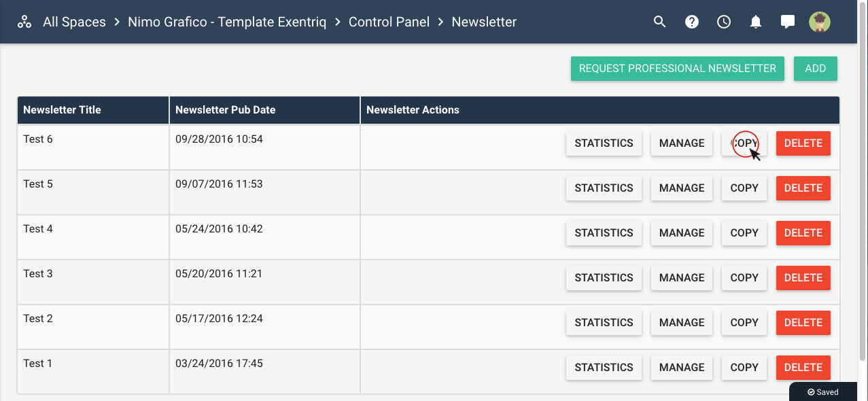
Task: Open the chat bubble icon
Action: pos(788,22)
